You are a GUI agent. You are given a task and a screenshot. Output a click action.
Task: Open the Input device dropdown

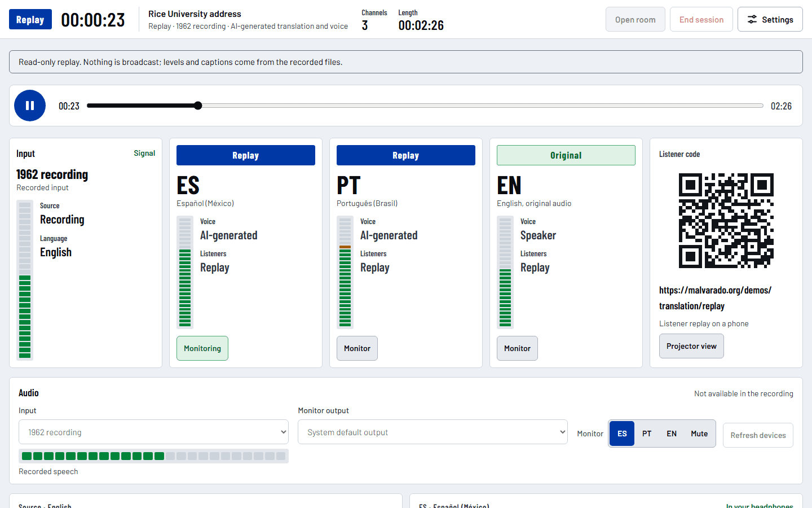[x=153, y=432]
